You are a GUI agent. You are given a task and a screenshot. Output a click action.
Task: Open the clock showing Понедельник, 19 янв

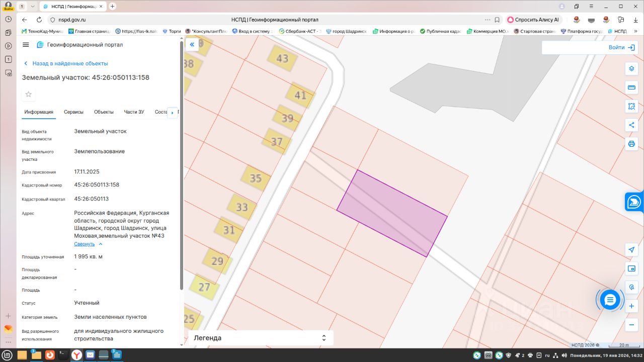pyautogui.click(x=606, y=355)
